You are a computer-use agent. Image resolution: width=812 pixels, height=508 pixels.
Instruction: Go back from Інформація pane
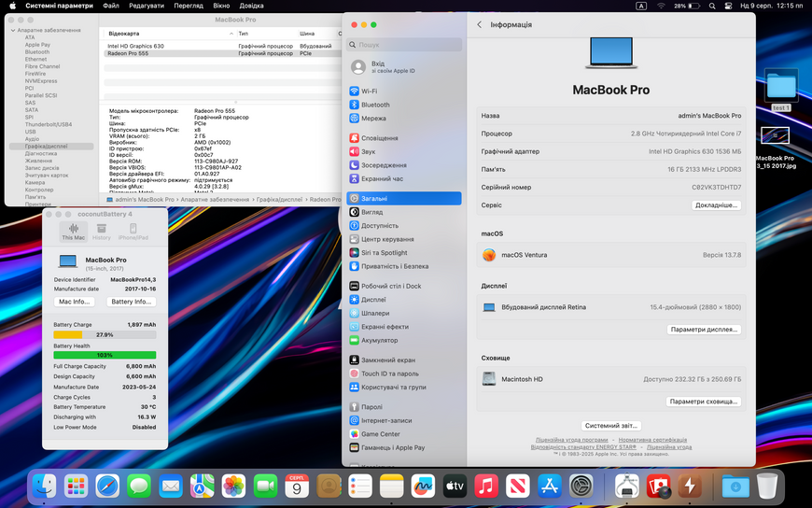[x=479, y=24]
